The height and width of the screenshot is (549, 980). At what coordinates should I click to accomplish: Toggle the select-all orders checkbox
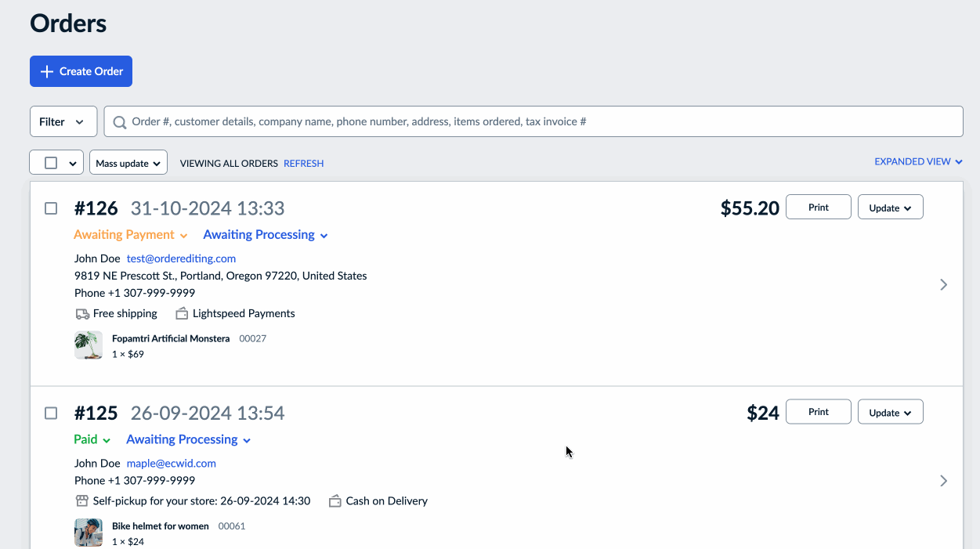coord(51,163)
